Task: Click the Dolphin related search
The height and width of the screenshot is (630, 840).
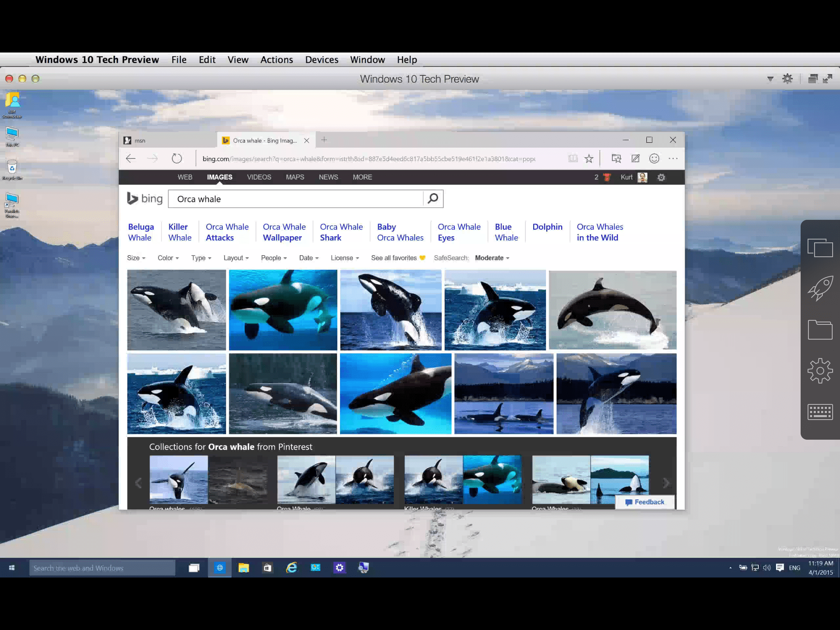Action: (547, 227)
